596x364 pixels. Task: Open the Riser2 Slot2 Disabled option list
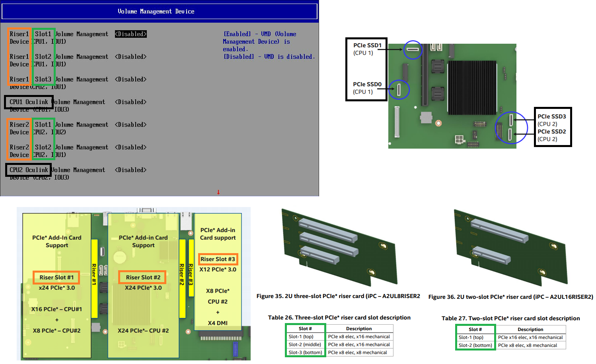(x=130, y=147)
